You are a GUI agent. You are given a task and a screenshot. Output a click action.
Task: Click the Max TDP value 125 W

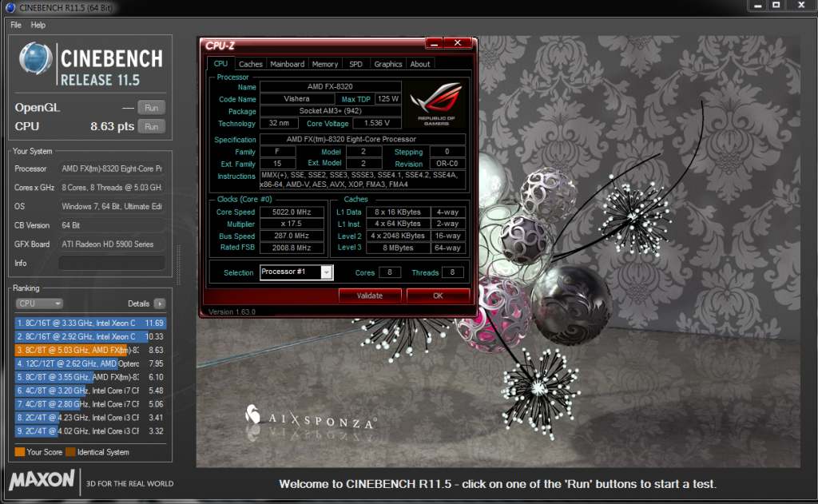(x=388, y=98)
